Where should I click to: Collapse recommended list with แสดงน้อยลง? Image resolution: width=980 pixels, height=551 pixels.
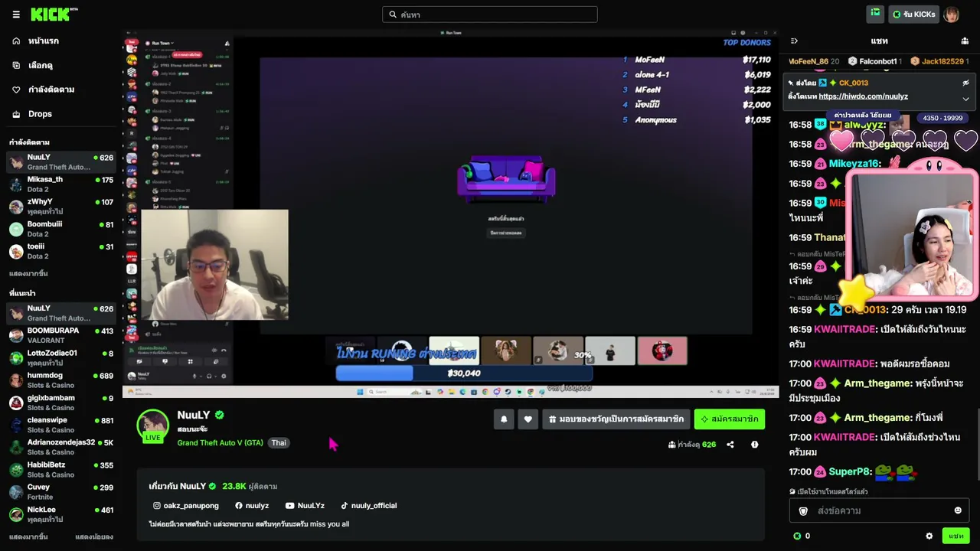[94, 536]
